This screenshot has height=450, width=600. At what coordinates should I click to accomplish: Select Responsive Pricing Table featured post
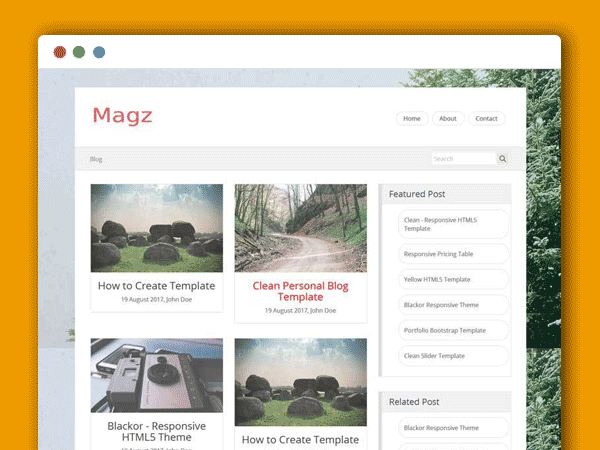(438, 254)
